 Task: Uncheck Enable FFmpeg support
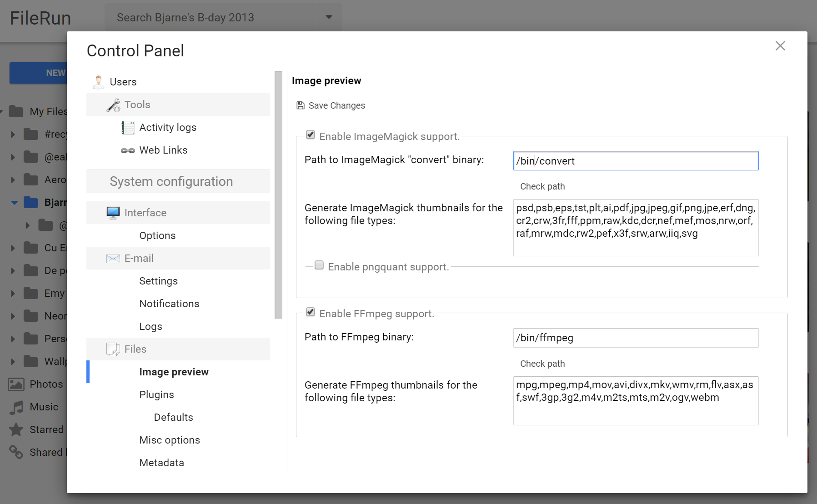[311, 312]
